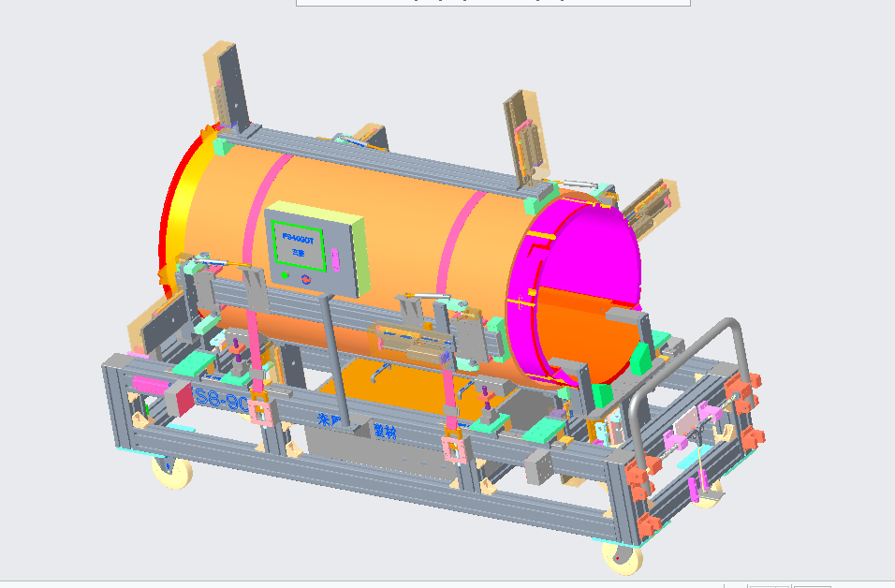895x588 pixels.
Task: Select the front-left caster wheel
Action: 172,472
